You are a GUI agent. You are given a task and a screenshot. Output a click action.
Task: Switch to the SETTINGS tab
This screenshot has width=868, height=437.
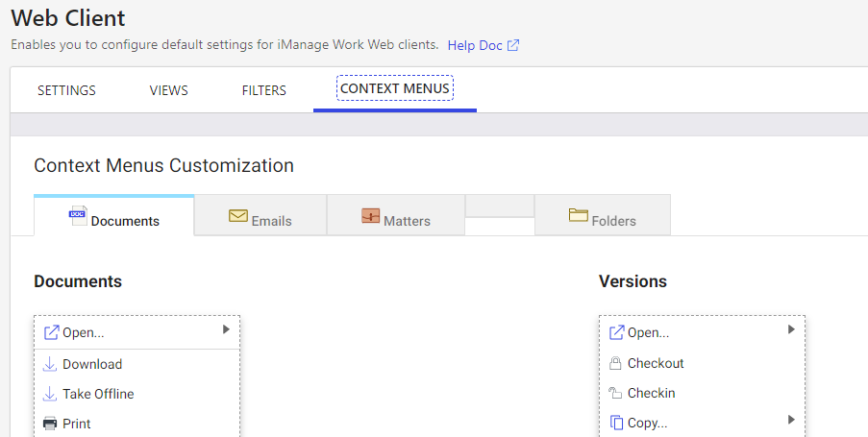point(66,90)
